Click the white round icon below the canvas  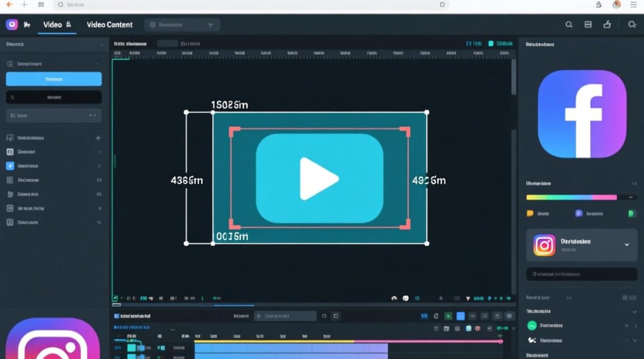tap(405, 298)
